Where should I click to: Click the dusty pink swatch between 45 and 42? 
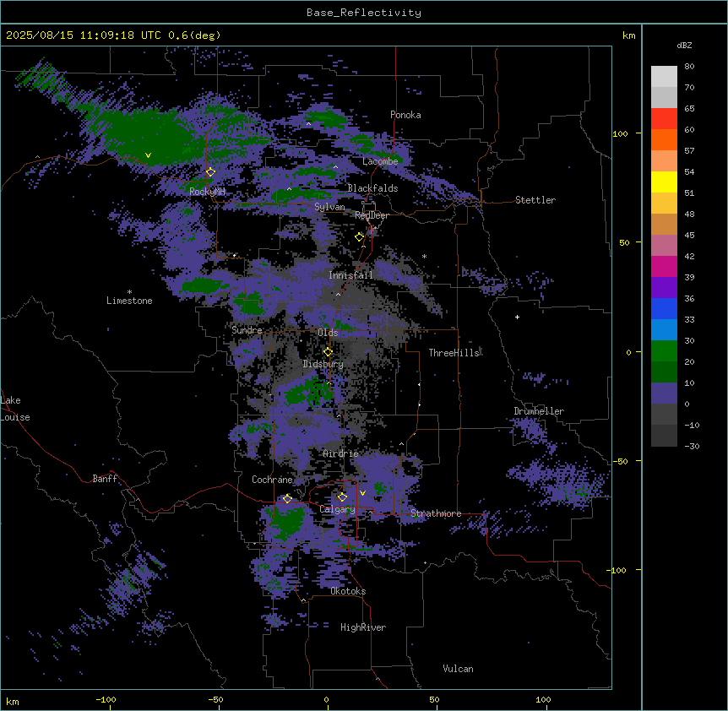click(x=664, y=245)
